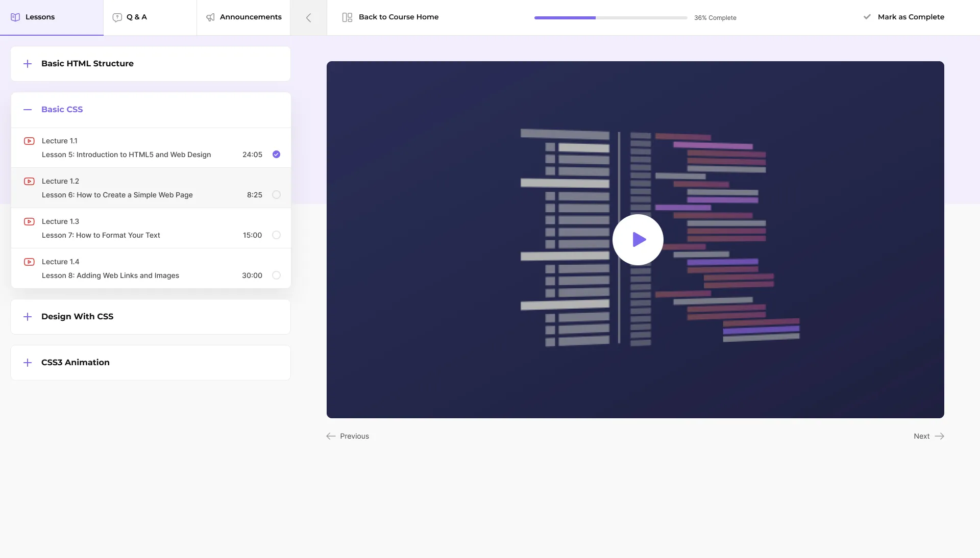980x558 pixels.
Task: Click Mark as Complete
Action: [x=903, y=17]
